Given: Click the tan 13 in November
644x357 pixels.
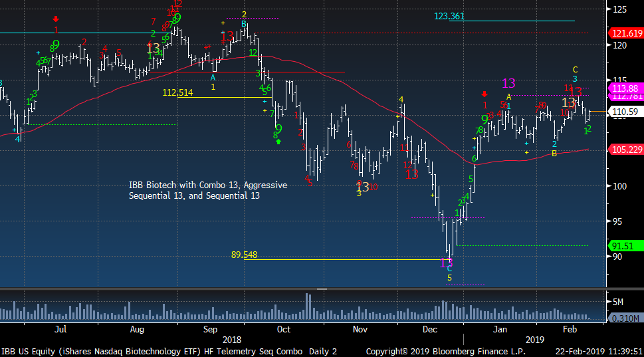Looking at the screenshot, I should (x=362, y=187).
